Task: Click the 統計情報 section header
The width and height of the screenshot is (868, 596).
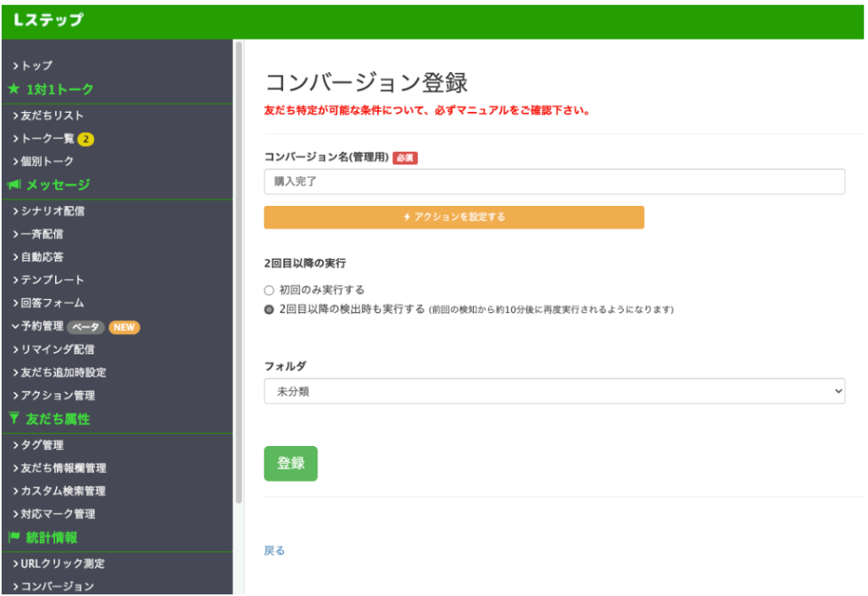Action: point(52,537)
